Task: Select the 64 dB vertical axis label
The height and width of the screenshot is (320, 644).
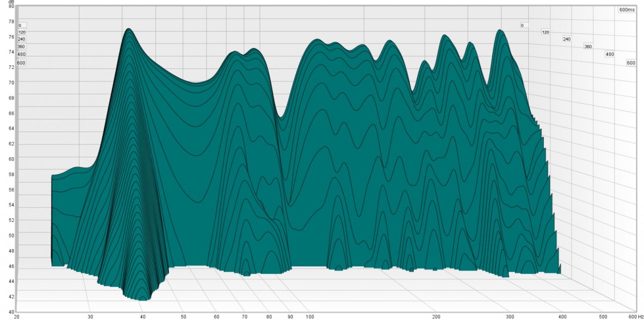Action: pos(11,129)
